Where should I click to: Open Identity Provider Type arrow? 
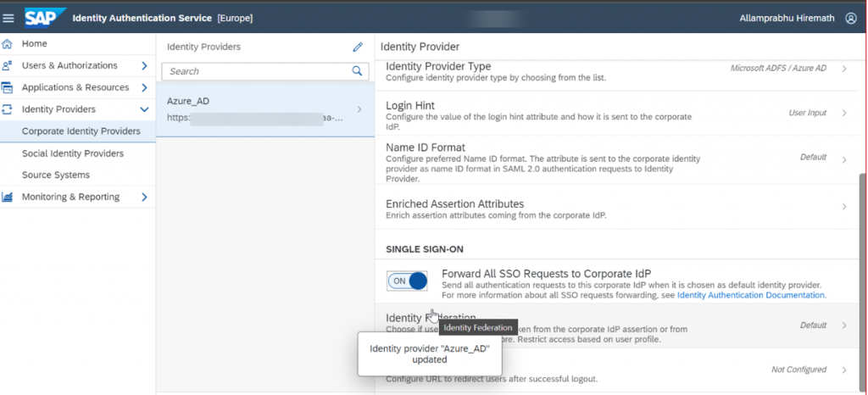tap(844, 69)
